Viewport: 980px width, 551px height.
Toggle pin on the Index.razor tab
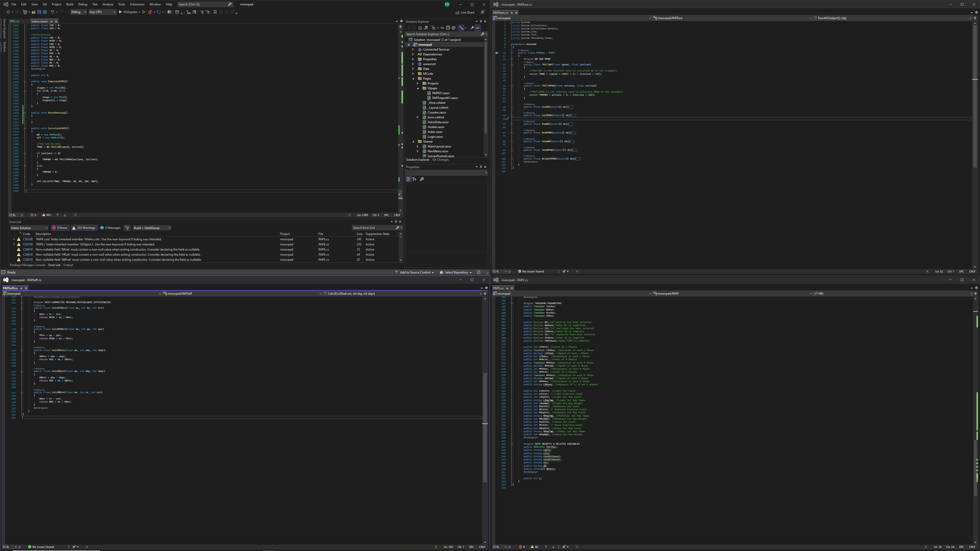point(51,21)
